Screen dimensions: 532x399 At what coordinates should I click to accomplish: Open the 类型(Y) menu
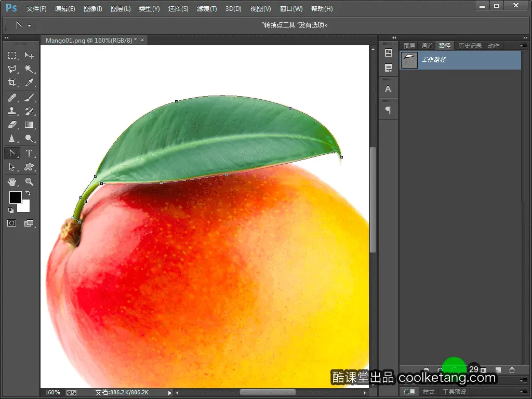click(x=149, y=9)
